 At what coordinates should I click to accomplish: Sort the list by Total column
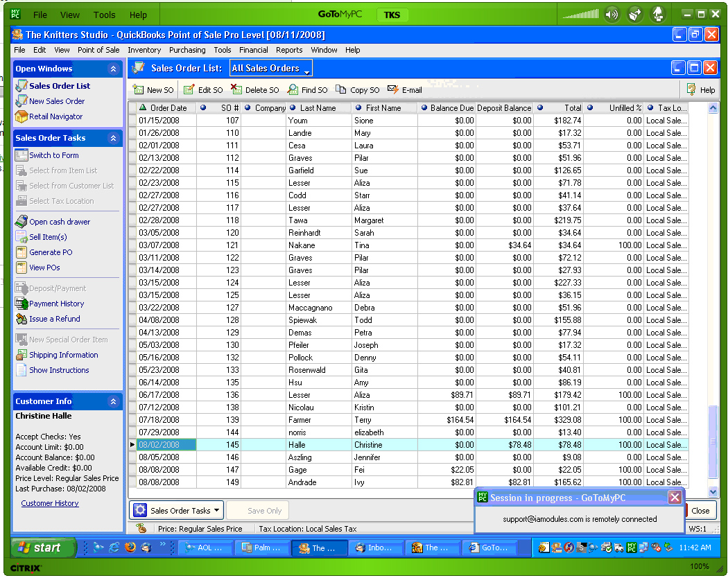pos(559,108)
